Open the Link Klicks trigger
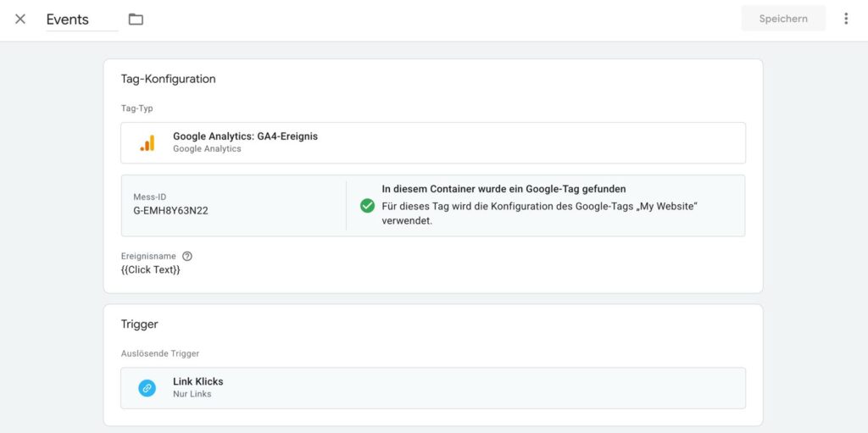868x433 pixels. pos(433,388)
